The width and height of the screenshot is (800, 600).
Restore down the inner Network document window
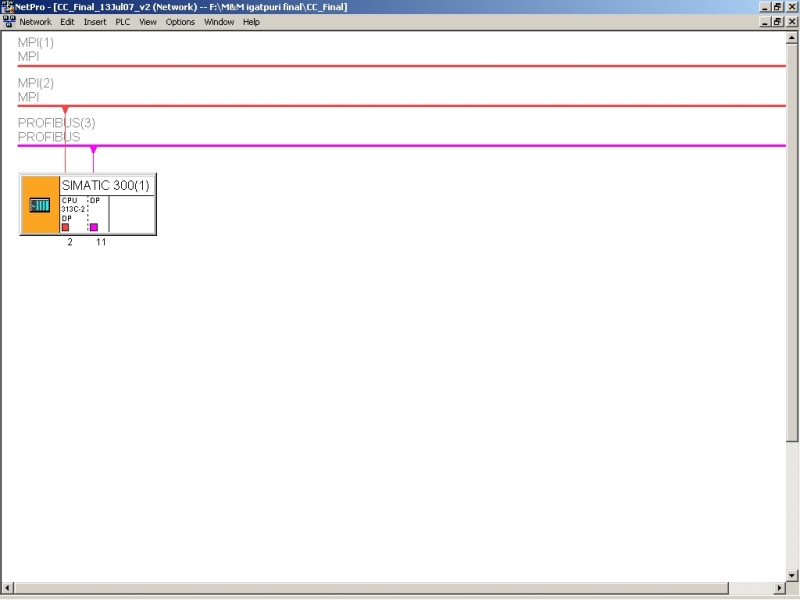pyautogui.click(x=777, y=21)
